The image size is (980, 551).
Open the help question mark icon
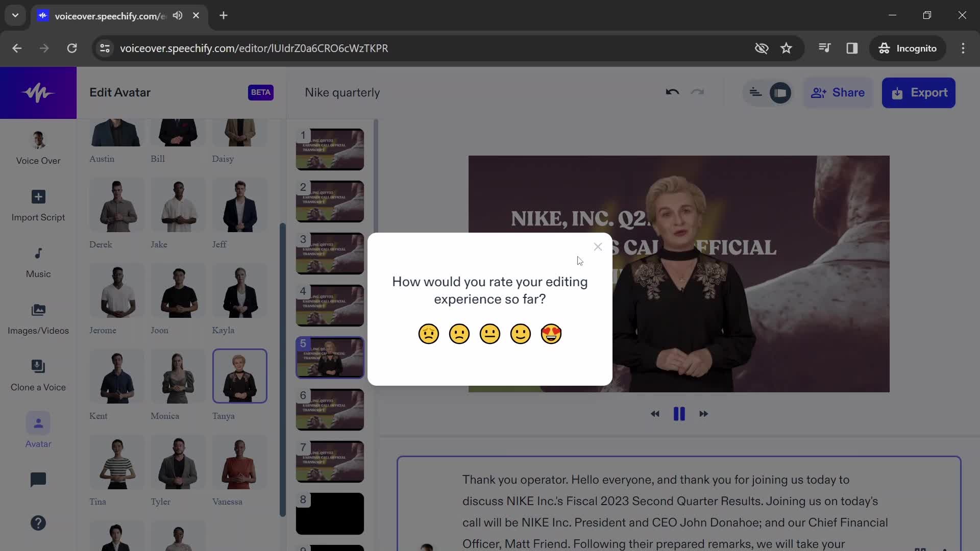pyautogui.click(x=38, y=523)
